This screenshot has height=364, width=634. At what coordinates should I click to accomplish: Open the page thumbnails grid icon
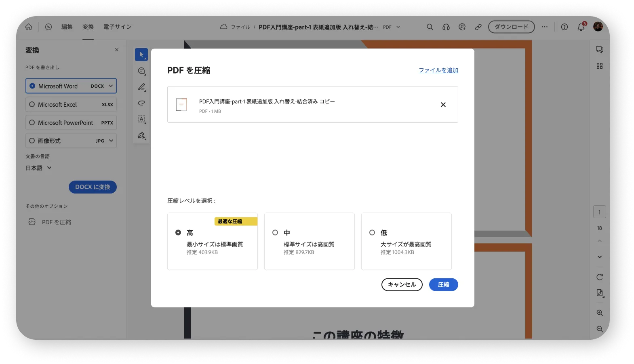(600, 66)
